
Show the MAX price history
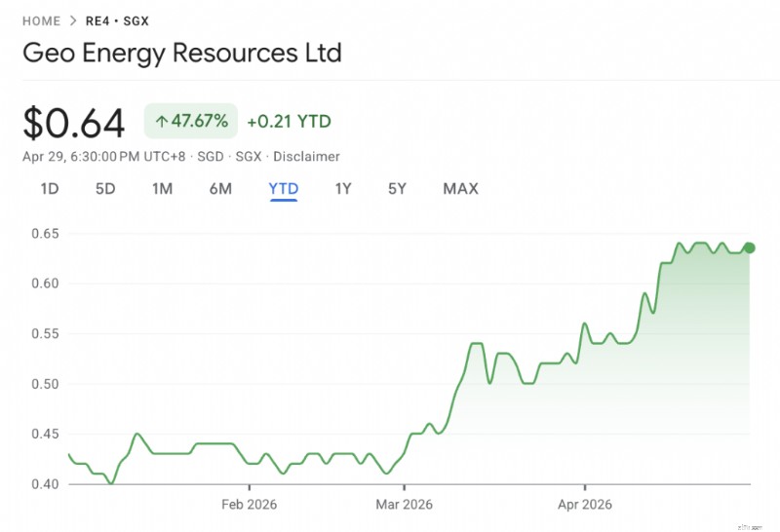click(x=460, y=189)
